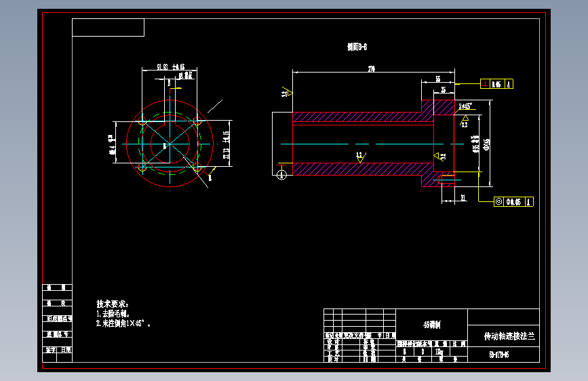Viewport: 588px width, 381px height.
Task: Click the part name 传动轴连接法兰
Action: [509, 336]
